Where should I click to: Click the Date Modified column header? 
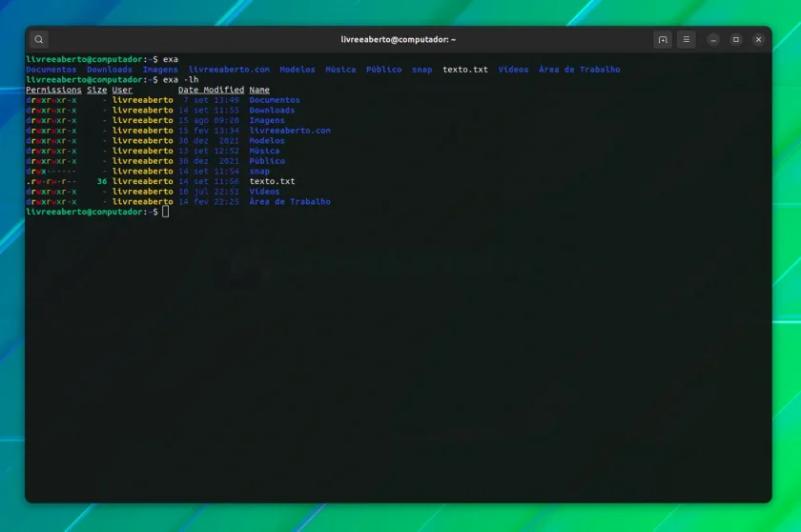211,90
